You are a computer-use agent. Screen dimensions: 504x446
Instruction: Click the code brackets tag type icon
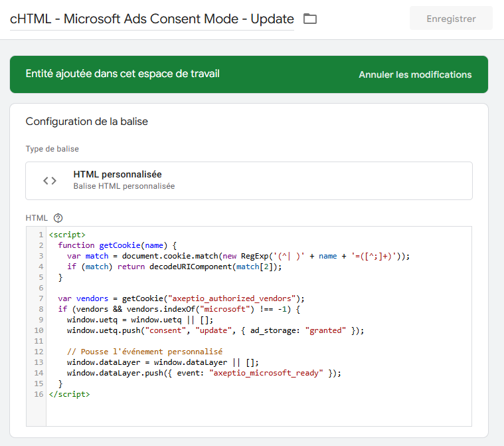click(50, 181)
